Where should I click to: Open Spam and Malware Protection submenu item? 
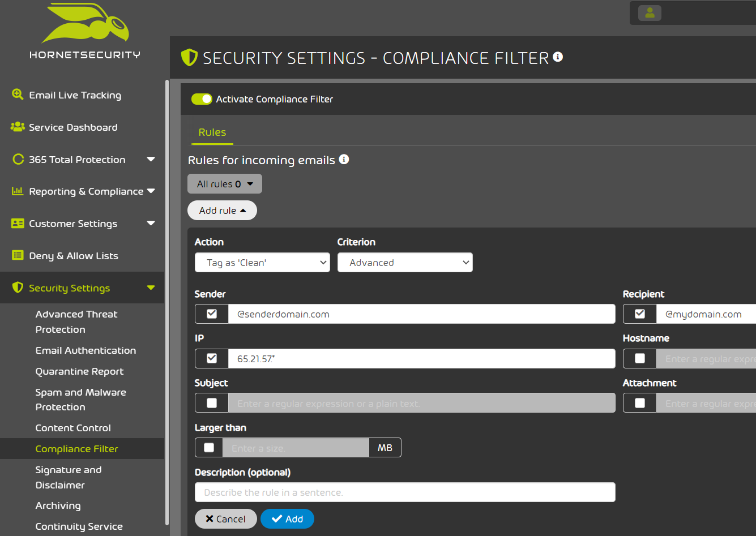pyautogui.click(x=82, y=400)
